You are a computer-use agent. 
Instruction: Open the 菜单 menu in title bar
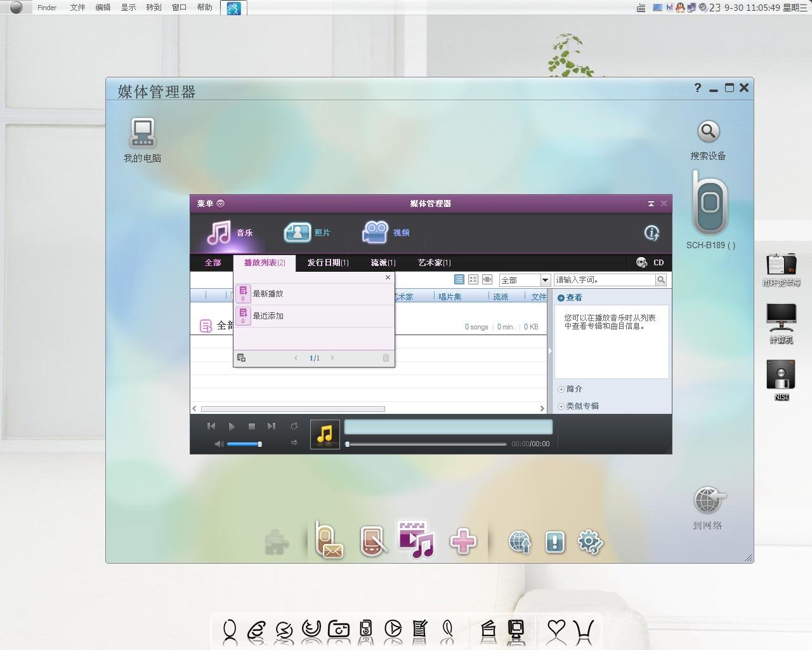coord(210,204)
